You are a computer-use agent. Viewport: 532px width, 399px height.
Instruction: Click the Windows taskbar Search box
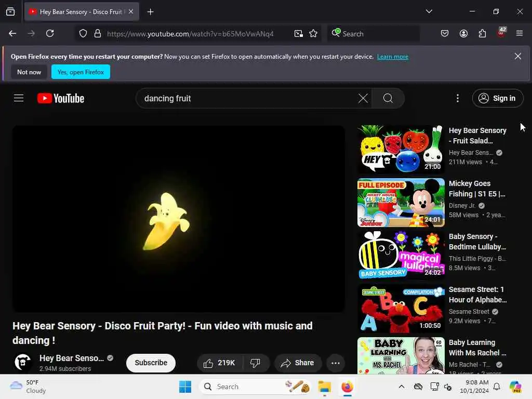click(255, 387)
